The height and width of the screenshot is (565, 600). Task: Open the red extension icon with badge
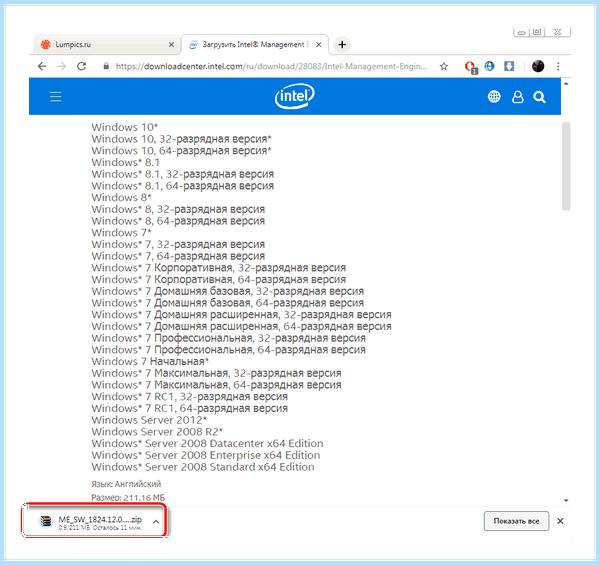[470, 67]
